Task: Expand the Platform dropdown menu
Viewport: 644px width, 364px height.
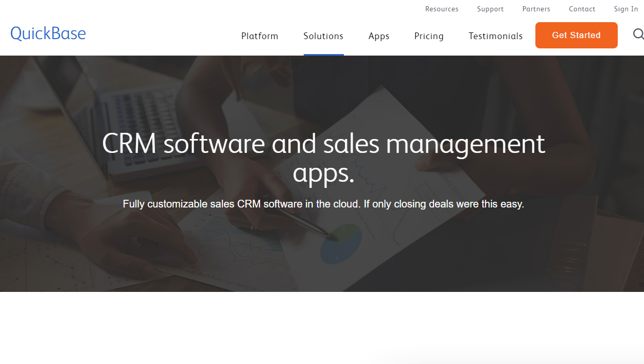Action: (x=259, y=36)
